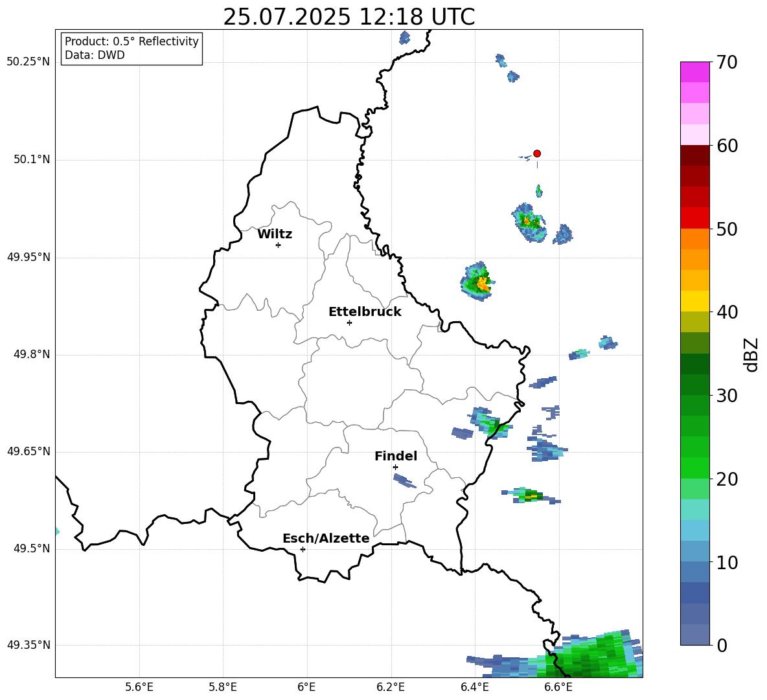Screen dimensions: 767x700
Task: Click the 'Ettelbruck' city label
Action: pos(365,312)
